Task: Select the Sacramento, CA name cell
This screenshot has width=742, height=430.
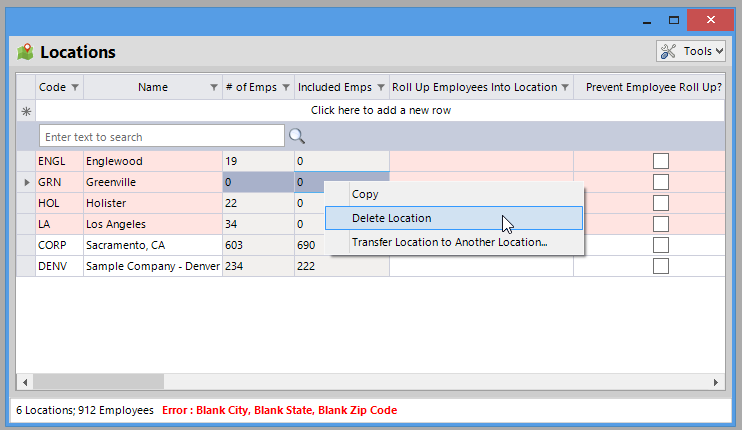Action: 153,245
